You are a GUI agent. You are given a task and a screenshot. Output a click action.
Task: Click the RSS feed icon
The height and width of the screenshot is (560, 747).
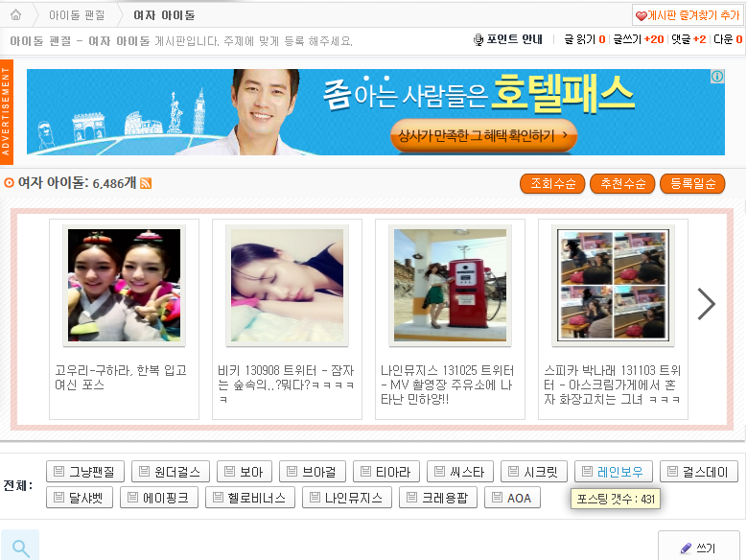[x=146, y=183]
